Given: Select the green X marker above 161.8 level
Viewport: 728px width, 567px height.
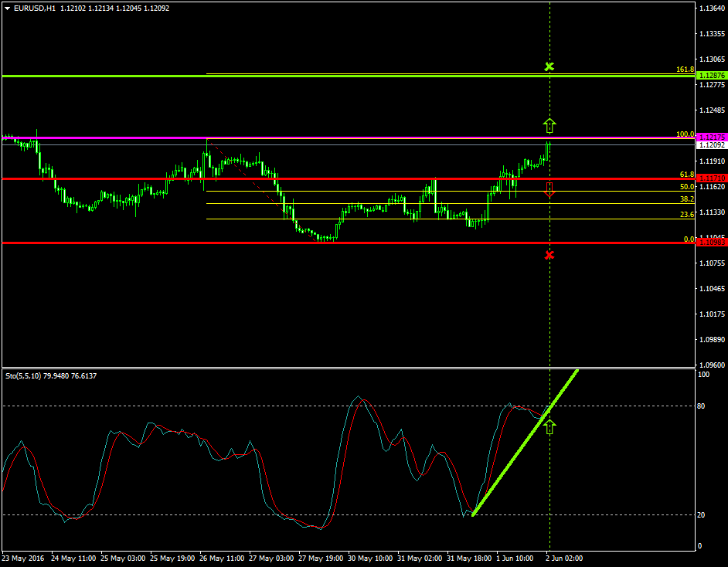Looking at the screenshot, I should [x=549, y=66].
